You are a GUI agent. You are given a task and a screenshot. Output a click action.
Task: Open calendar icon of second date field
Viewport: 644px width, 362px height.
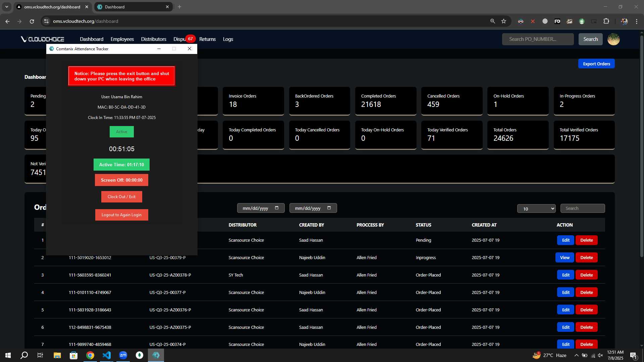(x=329, y=208)
